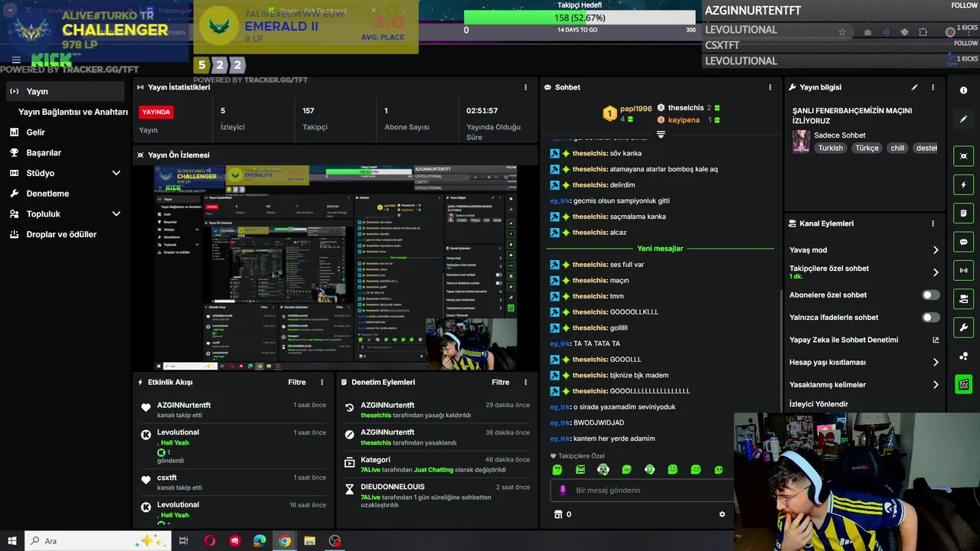Open the Kick hamburger menu
This screenshot has height=551, width=980.
click(x=16, y=60)
